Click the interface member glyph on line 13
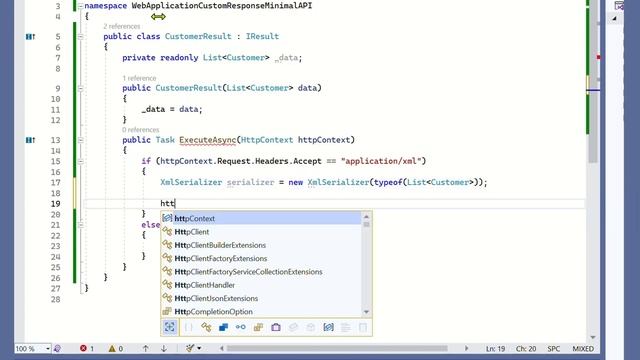This screenshot has width=640, height=360. click(30, 140)
